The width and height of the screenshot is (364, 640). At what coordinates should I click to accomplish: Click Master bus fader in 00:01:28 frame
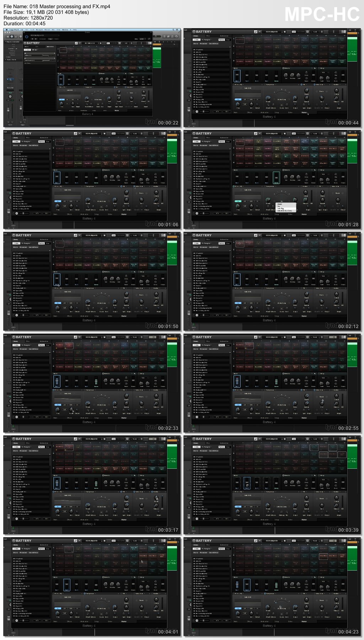pos(276,178)
